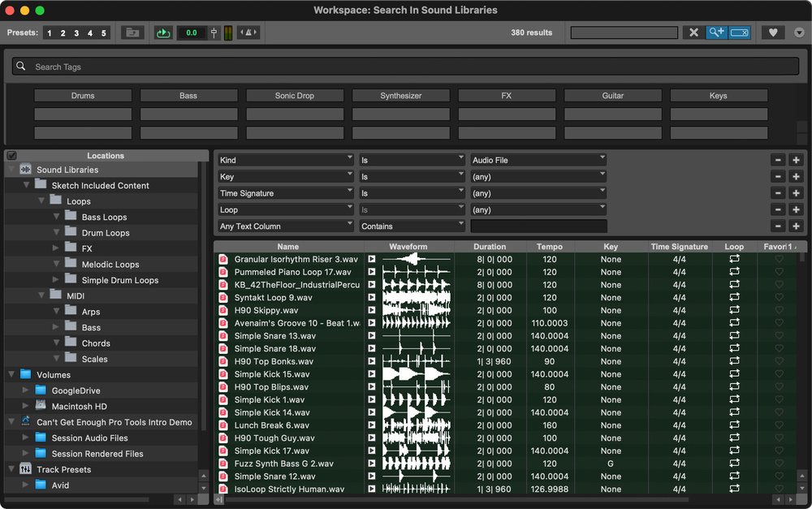Filter by the Synthesizer tag button
The height and width of the screenshot is (509, 812).
[x=401, y=96]
